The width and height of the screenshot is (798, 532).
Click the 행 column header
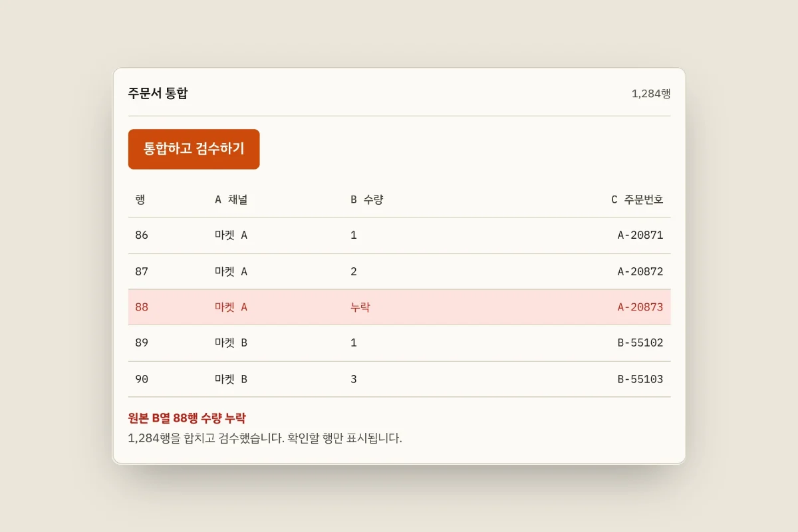[140, 199]
